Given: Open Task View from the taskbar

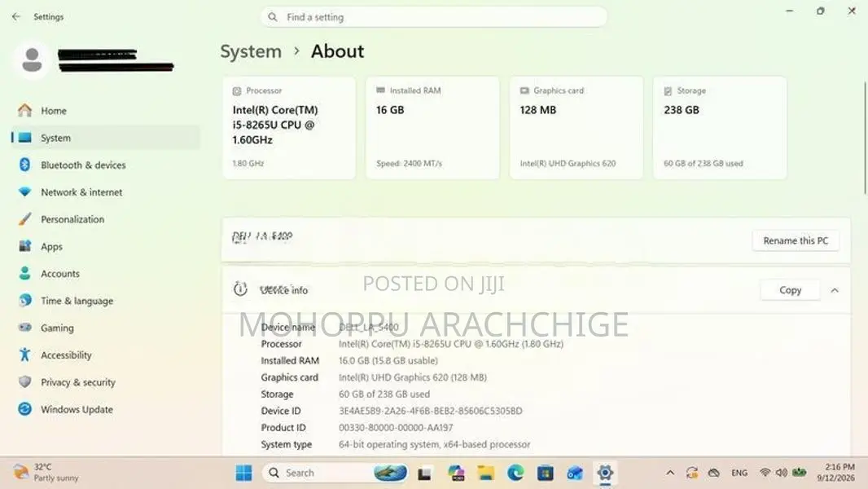Looking at the screenshot, I should click(x=424, y=473).
